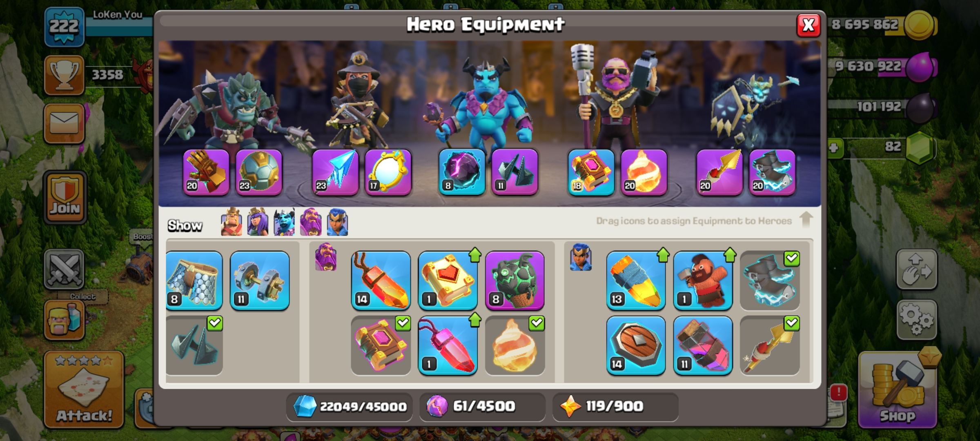Open Minion Prince's Dark Orb slot
This screenshot has width=980, height=441.
462,172
